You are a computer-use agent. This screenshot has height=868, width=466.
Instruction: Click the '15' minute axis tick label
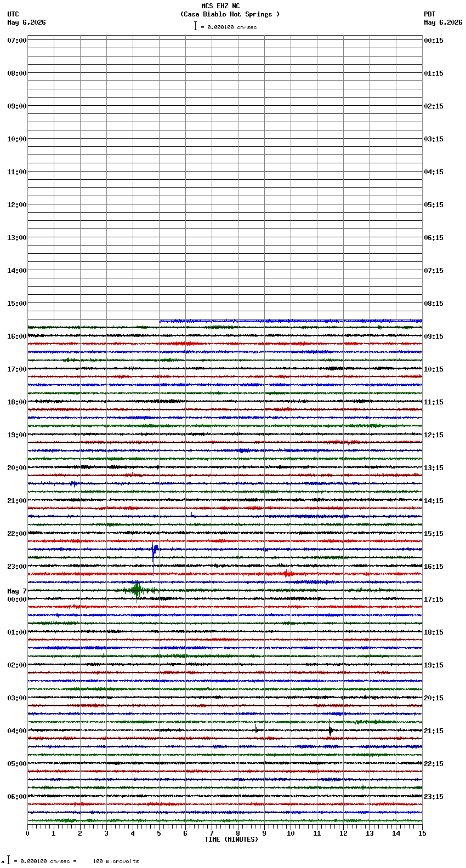pos(422,833)
